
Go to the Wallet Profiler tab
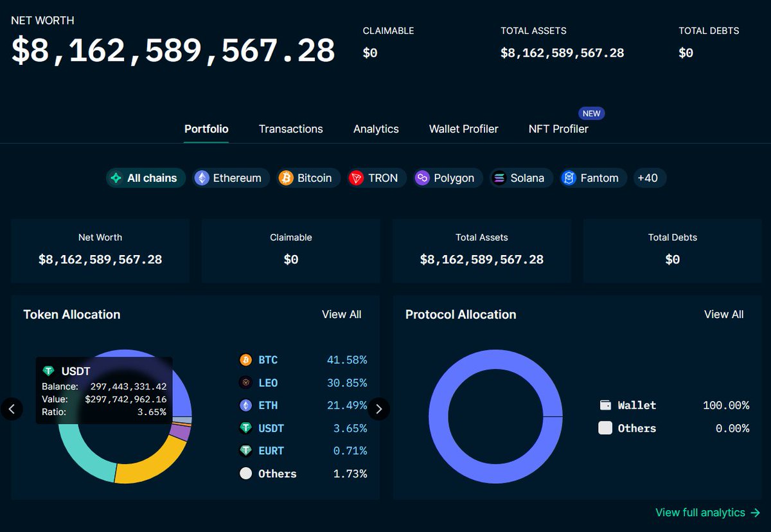tap(463, 129)
